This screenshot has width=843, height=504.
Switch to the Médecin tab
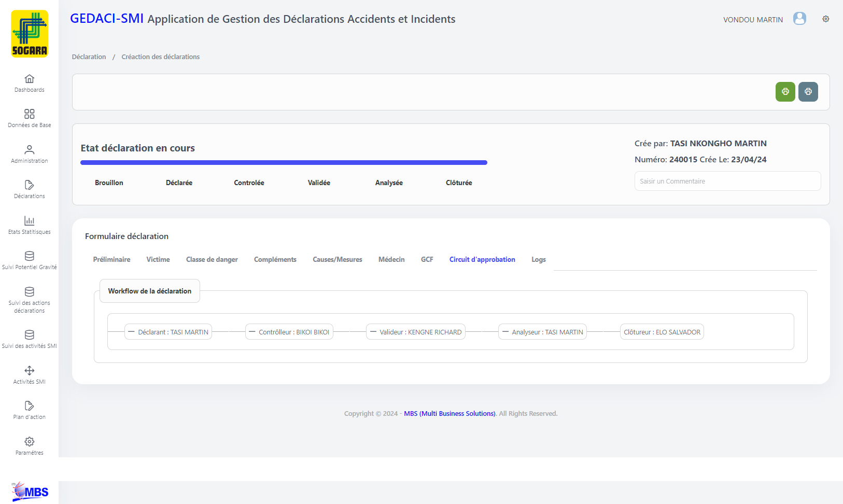(391, 259)
